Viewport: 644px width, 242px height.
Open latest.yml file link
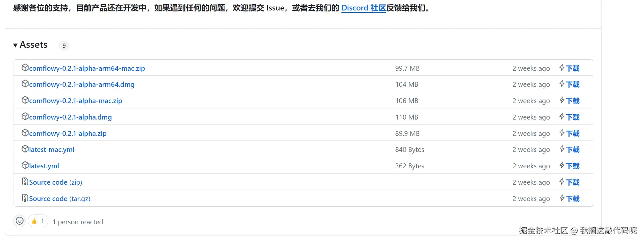coord(44,166)
